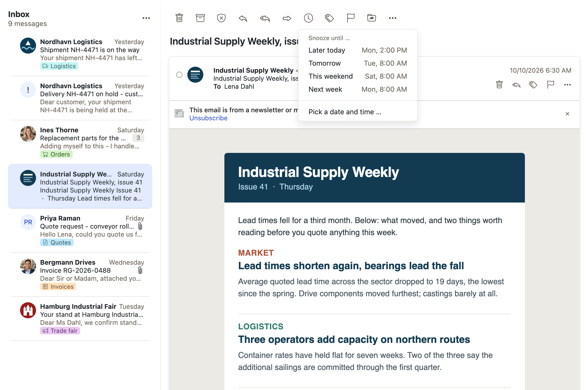This screenshot has height=390, width=588.
Task: Choose Tomorrow snooze option
Action: click(x=358, y=63)
